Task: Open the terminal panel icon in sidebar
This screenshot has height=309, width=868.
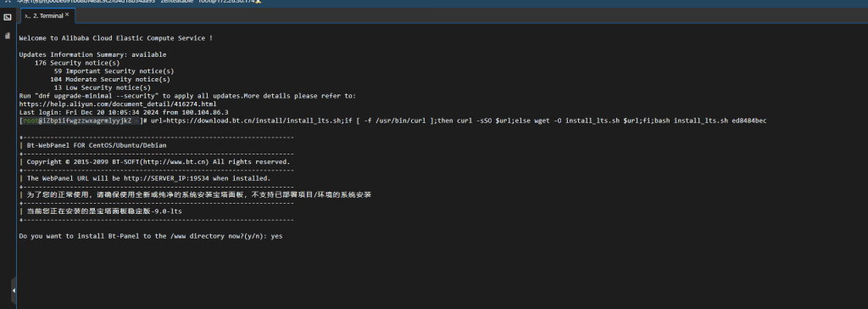Action: pos(8,17)
